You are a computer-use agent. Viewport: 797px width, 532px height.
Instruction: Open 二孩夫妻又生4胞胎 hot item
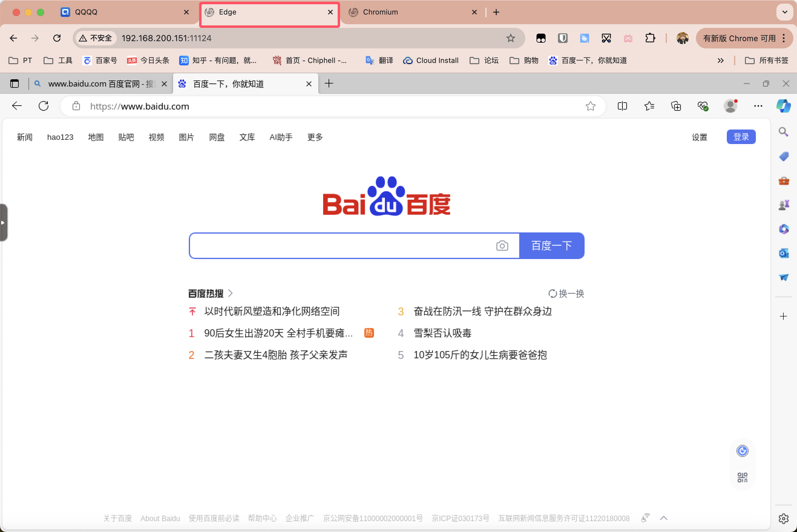(x=276, y=355)
